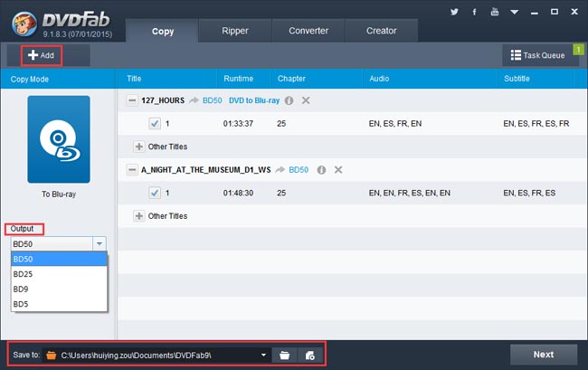Click subtitle EN, ES, FR, ES cell
This screenshot has height=370, width=588.
pyautogui.click(x=529, y=193)
